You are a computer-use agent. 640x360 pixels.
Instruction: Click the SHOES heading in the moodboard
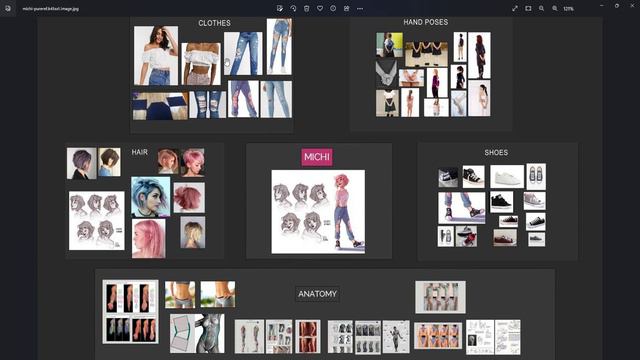pyautogui.click(x=496, y=153)
